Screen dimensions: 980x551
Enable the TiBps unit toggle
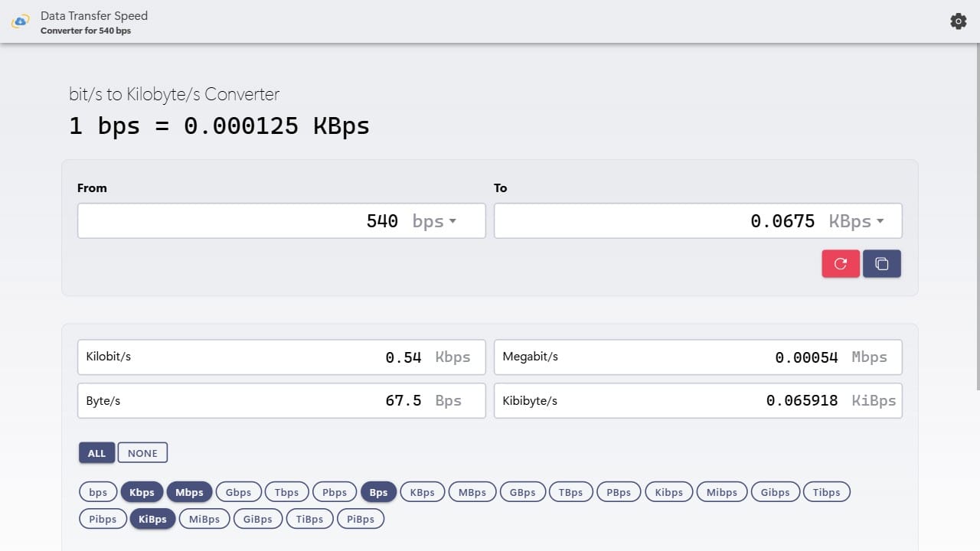tap(309, 519)
